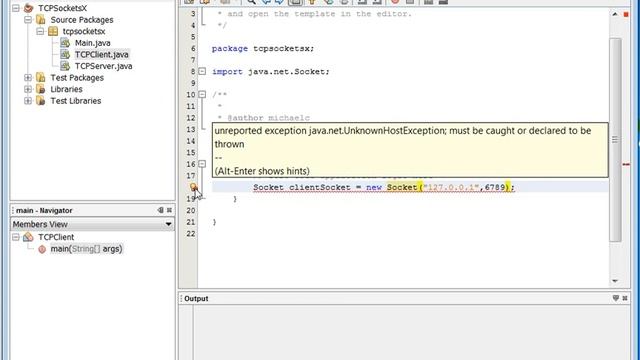
Task: Fold the Javadoc comment at line 10
Action: (202, 95)
